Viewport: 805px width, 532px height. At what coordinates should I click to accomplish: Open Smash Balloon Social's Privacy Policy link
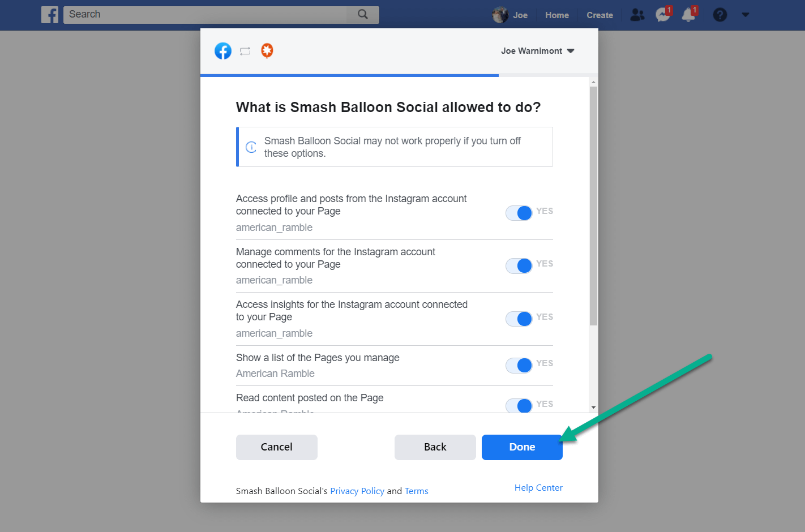coord(357,491)
